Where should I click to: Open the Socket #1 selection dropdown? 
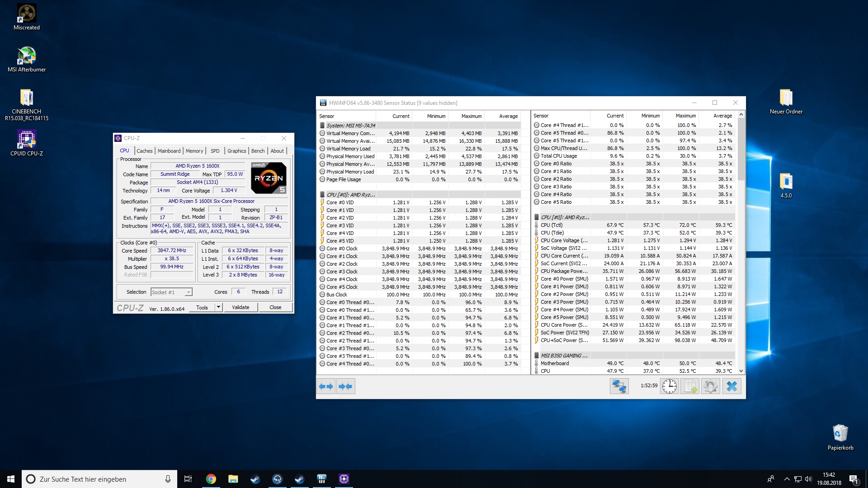coord(172,292)
